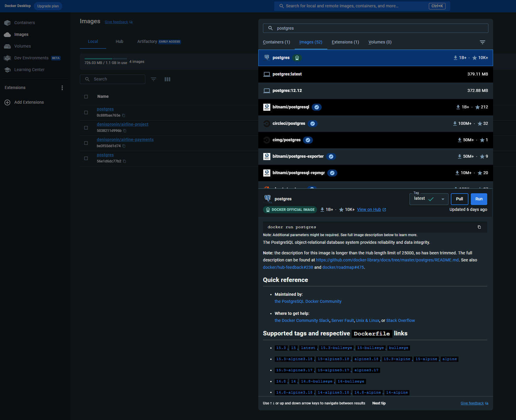This screenshot has height=420, width=516.
Task: Select the bitnami/postgresql result row
Action: pyautogui.click(x=376, y=107)
